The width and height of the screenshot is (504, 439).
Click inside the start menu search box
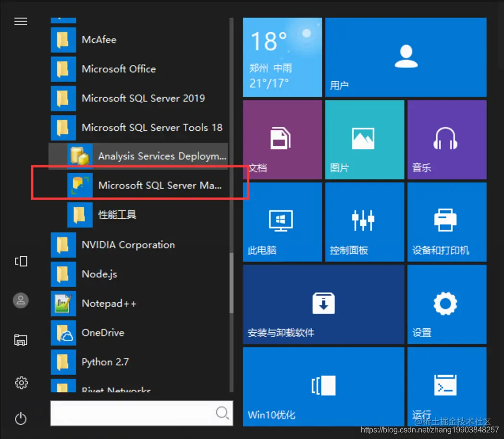coord(141,413)
